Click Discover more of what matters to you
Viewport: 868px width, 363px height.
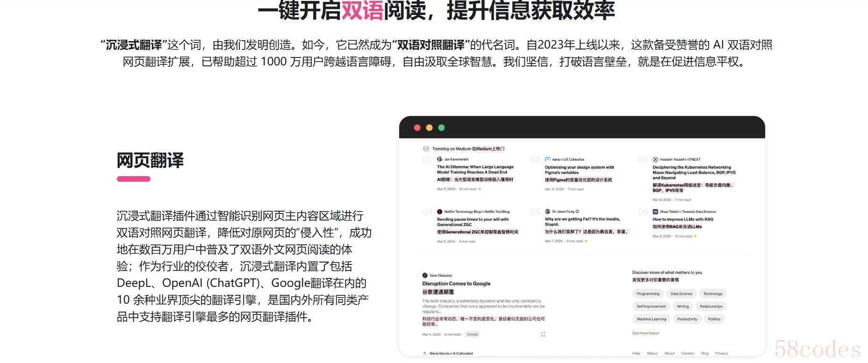coord(667,272)
